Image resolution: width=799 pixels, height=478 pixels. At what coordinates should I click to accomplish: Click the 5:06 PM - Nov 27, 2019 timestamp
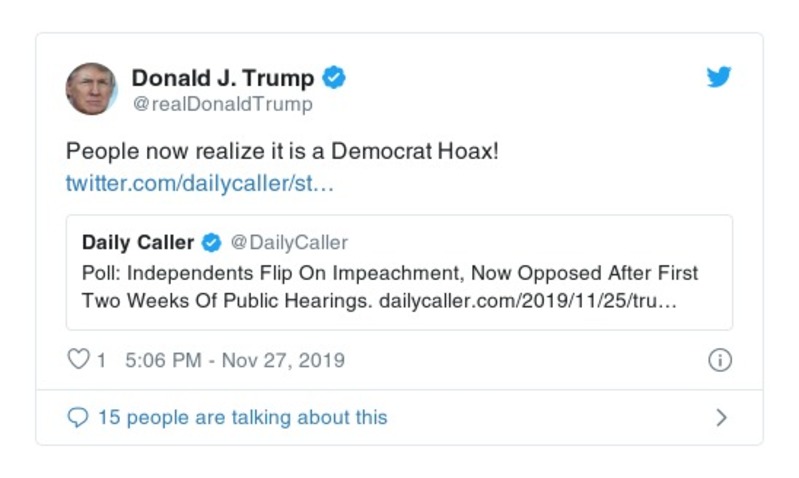(x=235, y=361)
